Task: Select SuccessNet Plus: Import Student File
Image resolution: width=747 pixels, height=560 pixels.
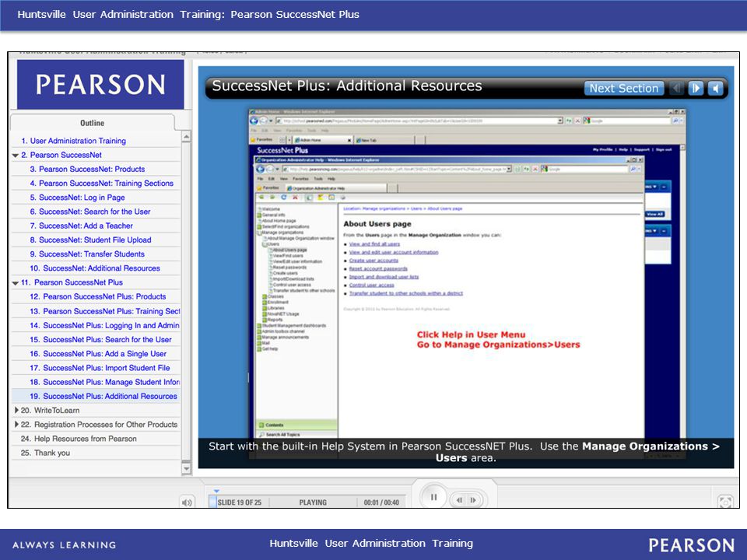Action: [100, 368]
